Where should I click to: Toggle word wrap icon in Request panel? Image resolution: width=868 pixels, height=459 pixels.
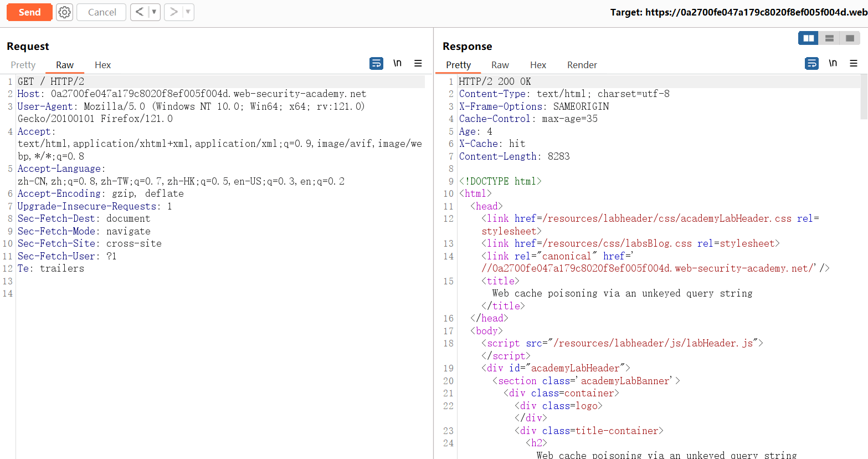[x=376, y=63]
